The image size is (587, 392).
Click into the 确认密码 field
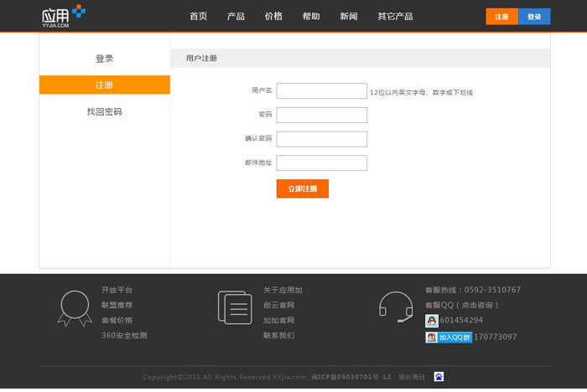click(x=321, y=139)
